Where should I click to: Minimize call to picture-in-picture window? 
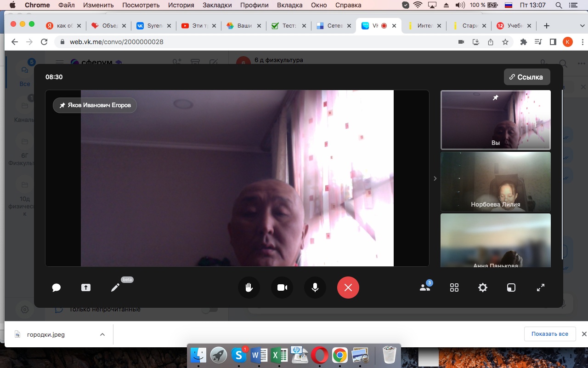tap(511, 287)
